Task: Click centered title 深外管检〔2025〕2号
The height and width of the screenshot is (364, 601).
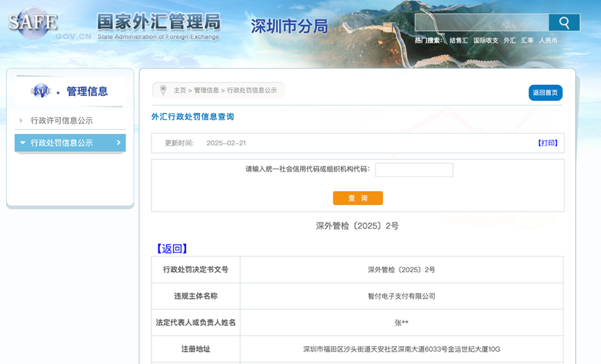Action: point(357,226)
